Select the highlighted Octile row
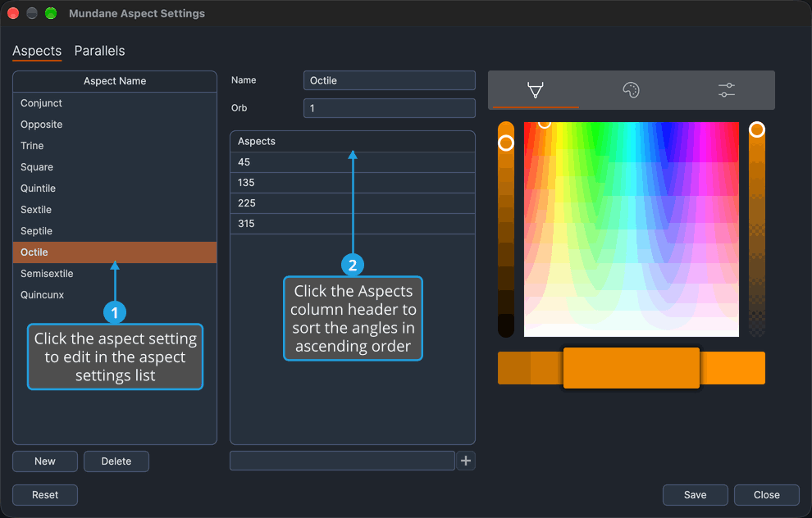 tap(115, 252)
